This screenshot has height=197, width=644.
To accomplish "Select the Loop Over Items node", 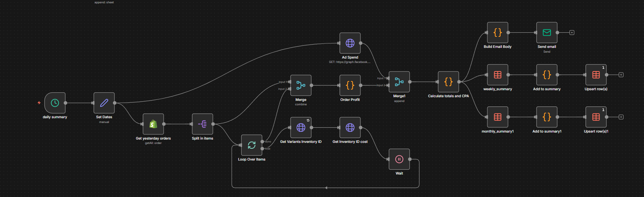I will click(252, 145).
